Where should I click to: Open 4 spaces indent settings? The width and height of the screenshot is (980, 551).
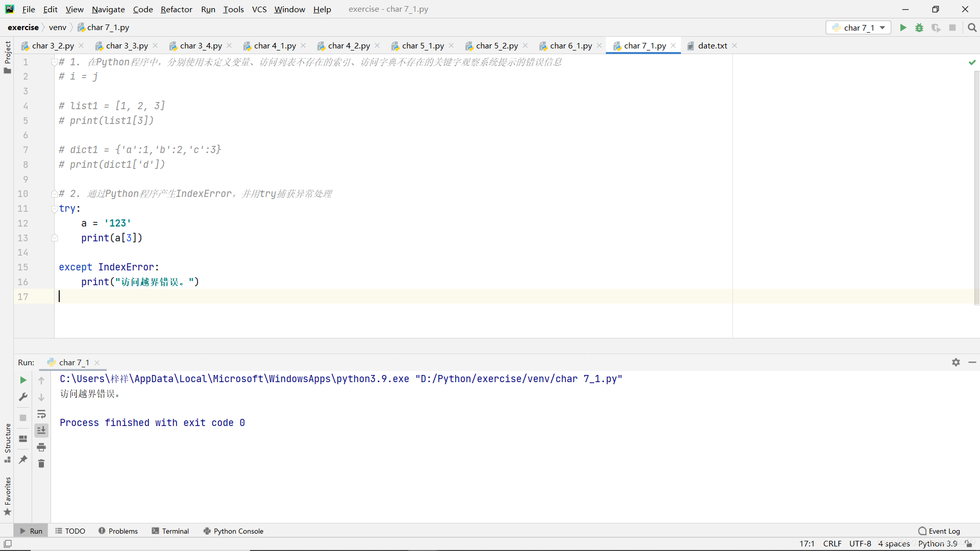[x=894, y=544]
